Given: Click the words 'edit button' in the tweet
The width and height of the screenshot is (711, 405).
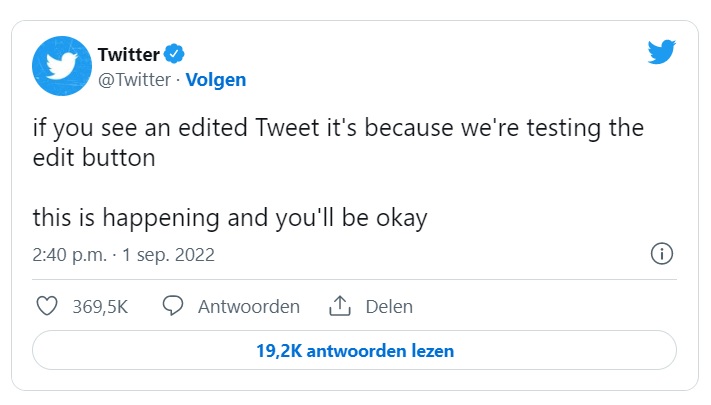Looking at the screenshot, I should click(x=94, y=158).
